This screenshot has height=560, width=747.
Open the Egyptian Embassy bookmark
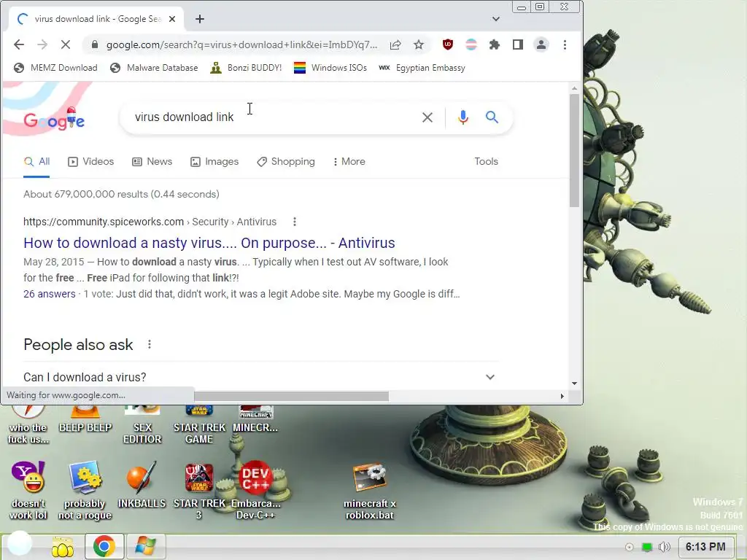coord(422,68)
